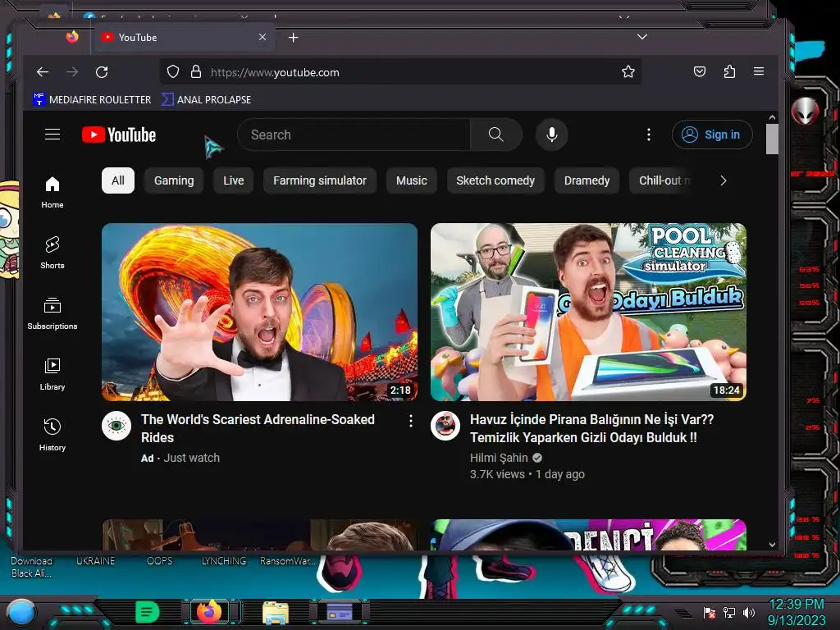Open Firefox tracking protection shield
Screen dimensions: 840x630
click(x=172, y=72)
